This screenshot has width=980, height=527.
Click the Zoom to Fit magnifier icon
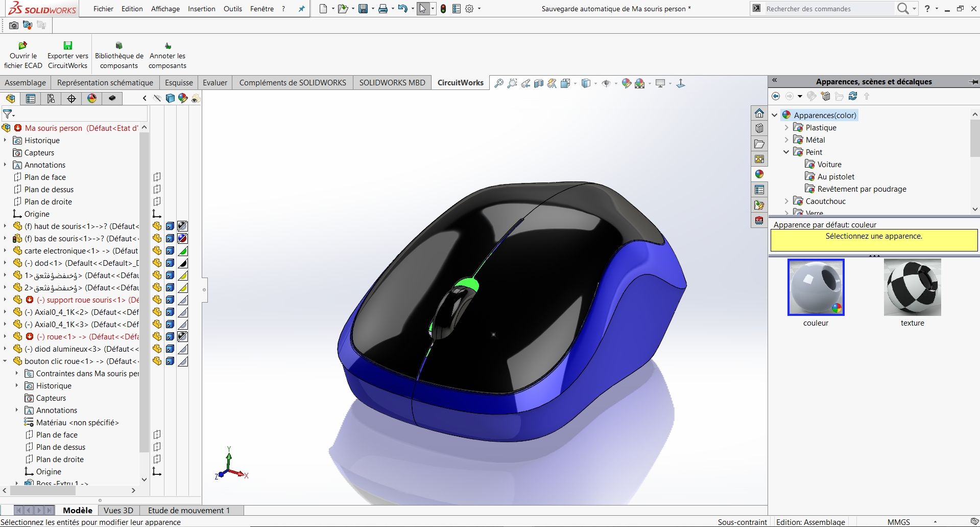[499, 83]
